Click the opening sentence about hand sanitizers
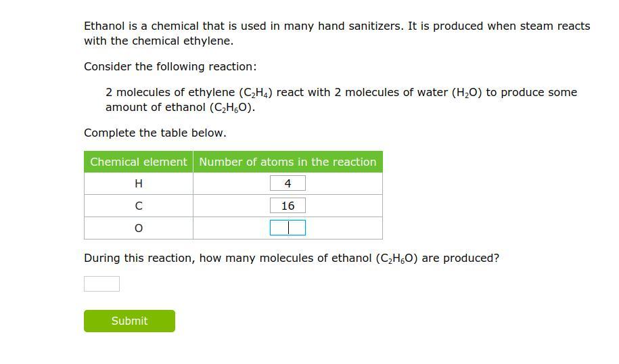Viewport: 619px width, 364px height. (x=337, y=26)
